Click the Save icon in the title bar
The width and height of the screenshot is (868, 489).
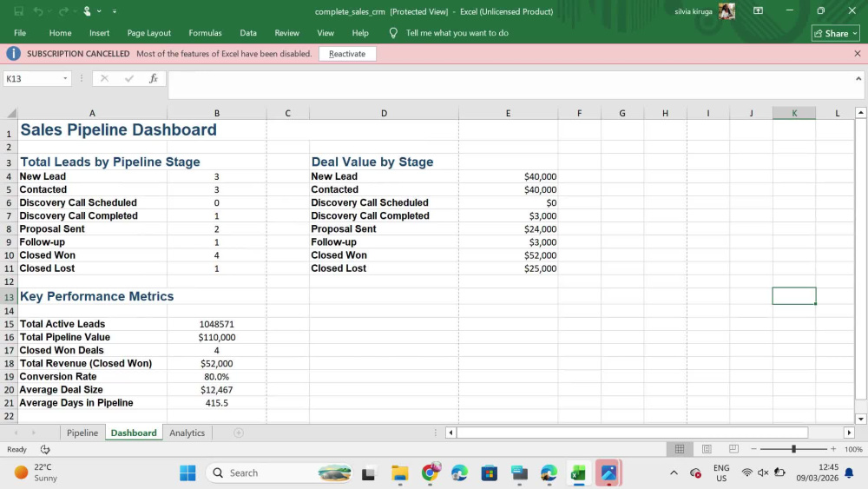click(x=18, y=11)
